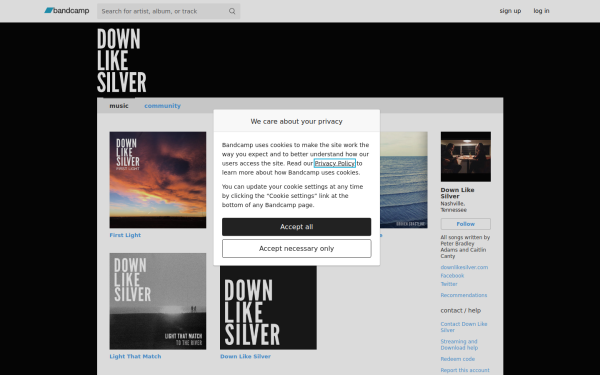600x375 pixels.
Task: Open First Light album cover
Action: (x=158, y=180)
